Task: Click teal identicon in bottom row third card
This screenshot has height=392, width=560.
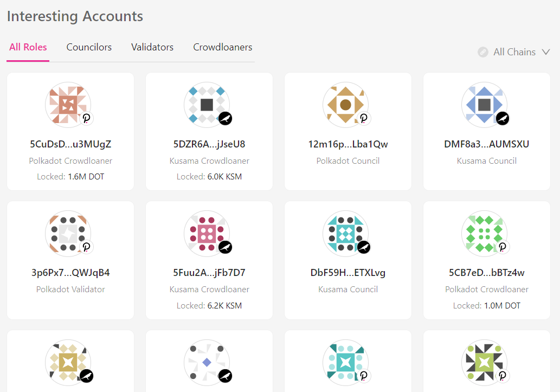Action: pos(345,362)
